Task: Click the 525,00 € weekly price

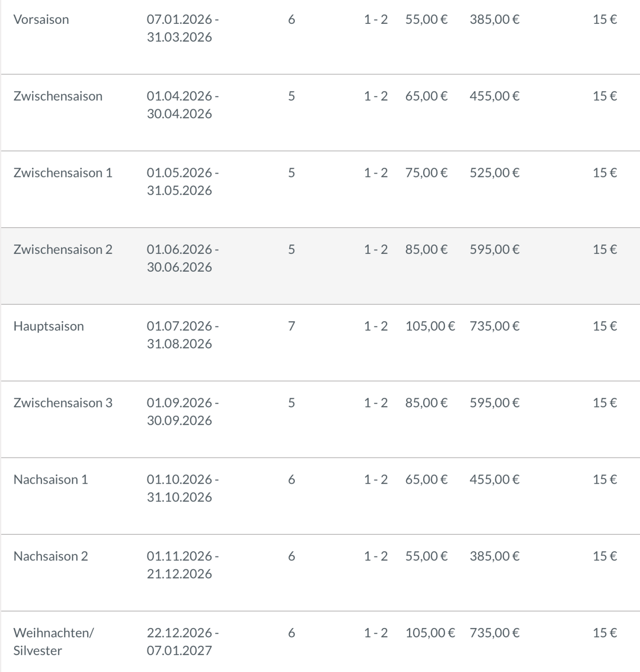Action: tap(494, 173)
